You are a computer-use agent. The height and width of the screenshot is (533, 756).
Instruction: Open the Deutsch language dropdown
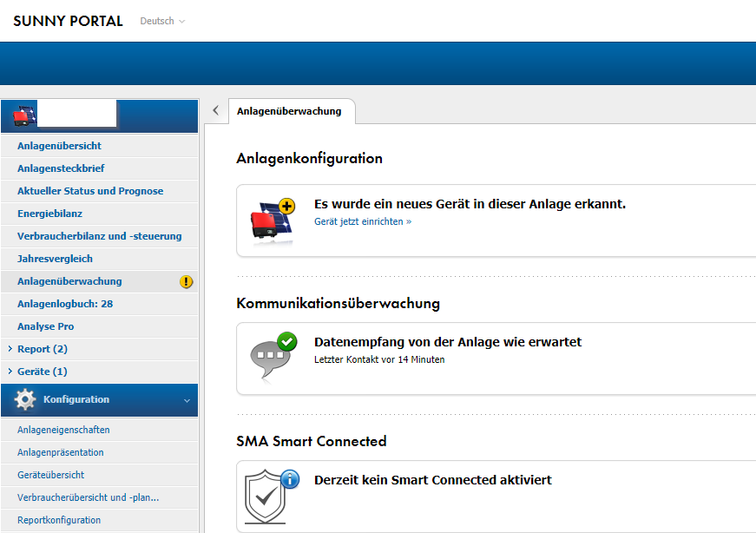(162, 21)
